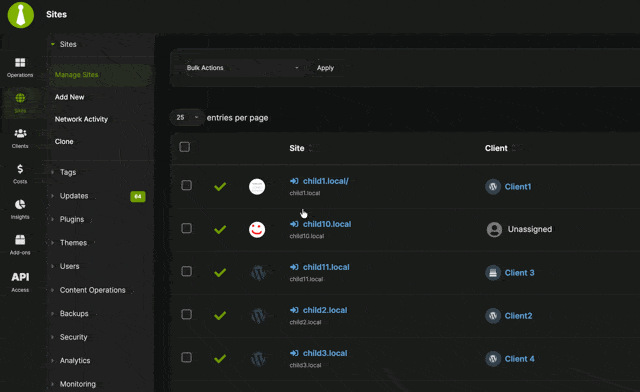This screenshot has height=392, width=640.
Task: Click the Client1 avatar icon
Action: click(493, 187)
